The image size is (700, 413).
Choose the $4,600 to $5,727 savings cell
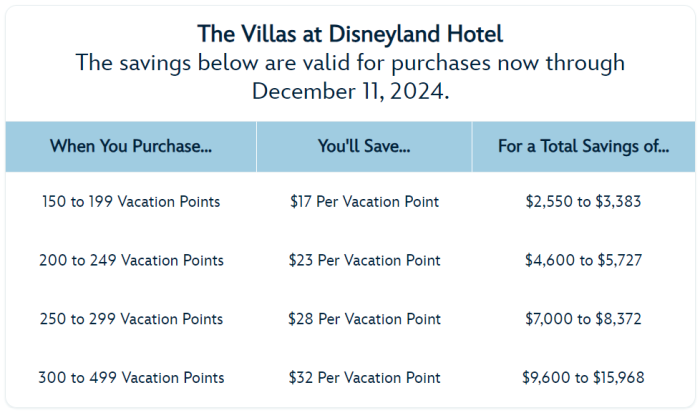click(584, 260)
